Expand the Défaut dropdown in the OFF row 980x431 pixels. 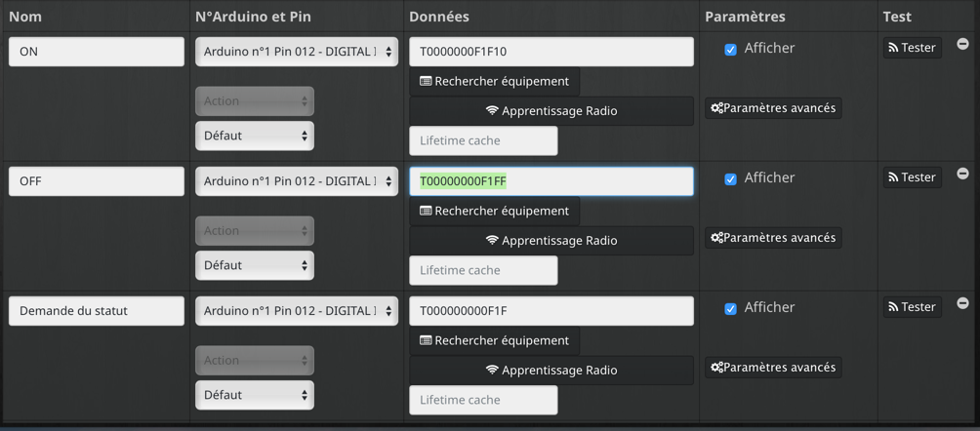click(x=255, y=265)
